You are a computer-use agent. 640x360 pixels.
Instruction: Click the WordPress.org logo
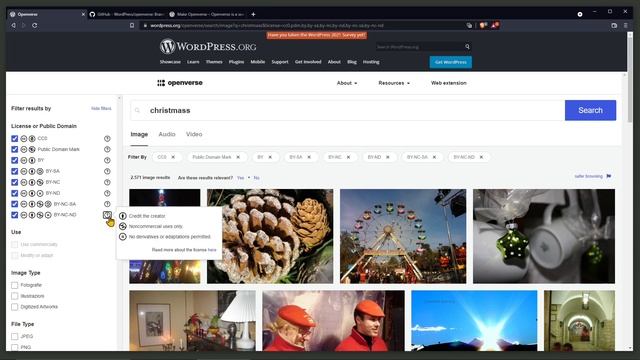[208, 47]
